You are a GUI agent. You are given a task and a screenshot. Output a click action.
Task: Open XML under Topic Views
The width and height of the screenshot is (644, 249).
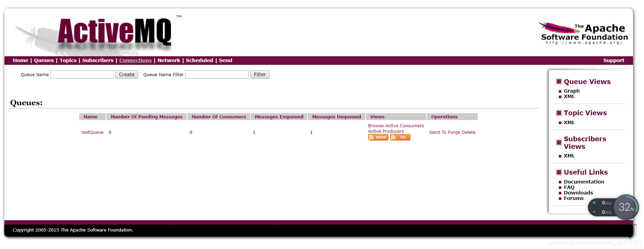[569, 122]
